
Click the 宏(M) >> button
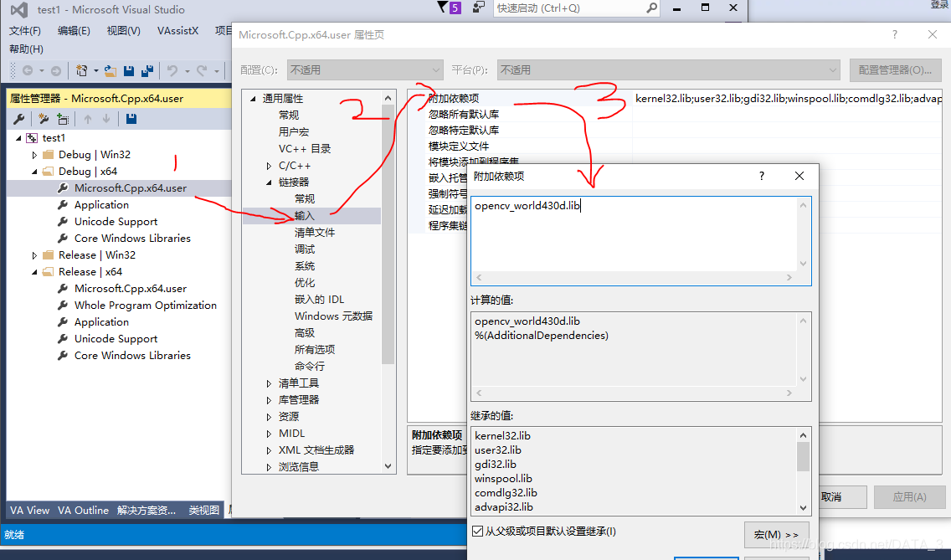tap(776, 535)
